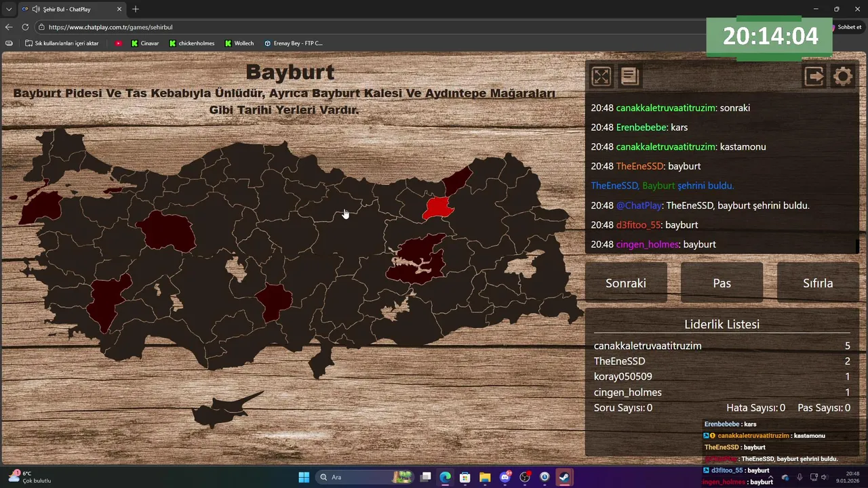Select the Şehir Bul - ChatPlay tab
This screenshot has height=488, width=868.
point(72,9)
